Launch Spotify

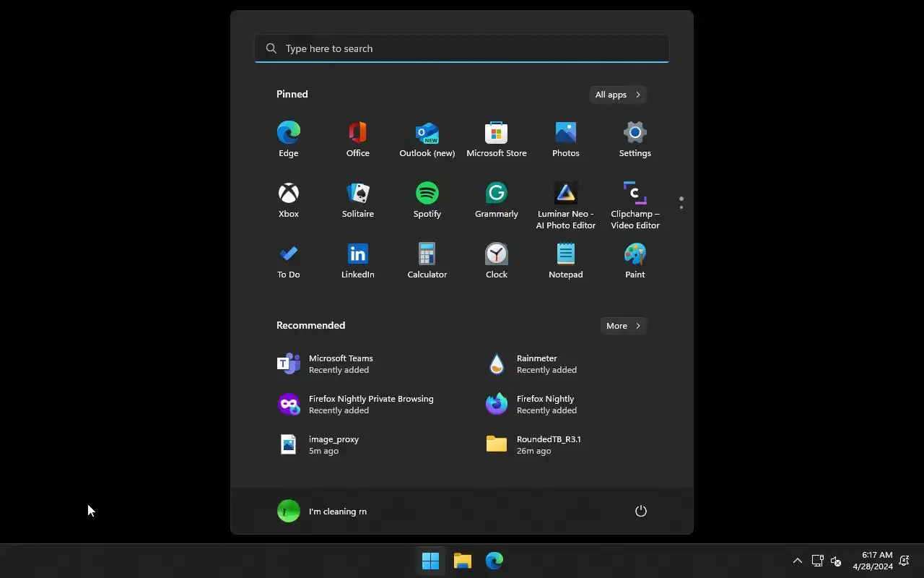(427, 200)
